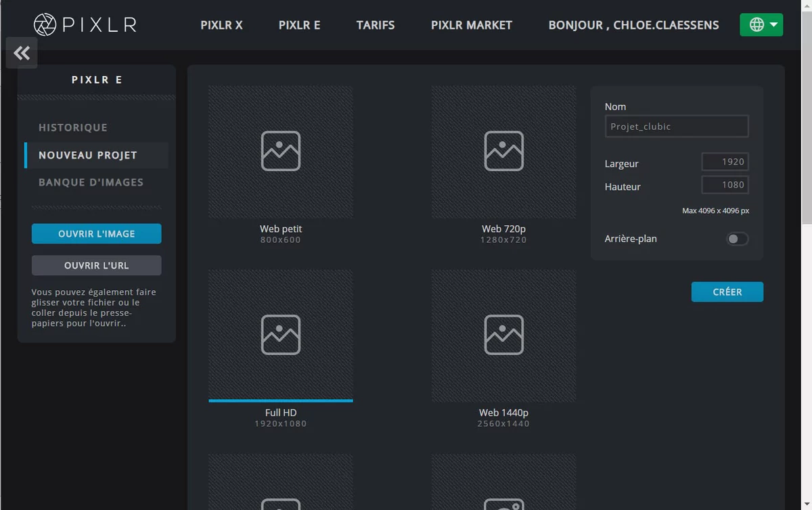Click the 1920x1080 dimensions text
812x510 pixels.
point(281,424)
